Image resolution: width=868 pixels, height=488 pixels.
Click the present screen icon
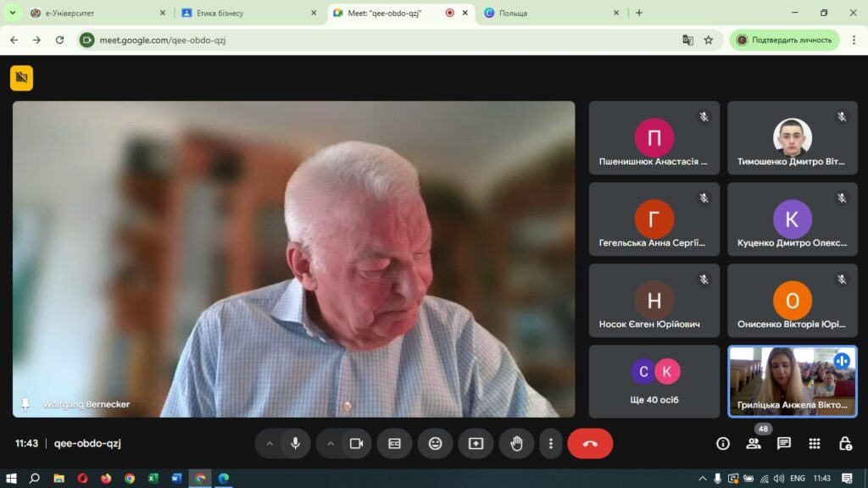point(476,443)
